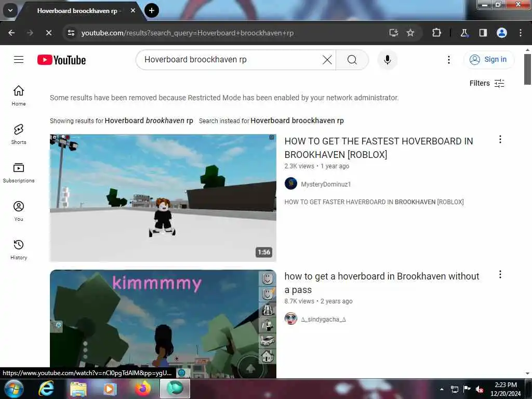Open the YouTube hamburger guide menu
The image size is (532, 399).
coord(19,60)
